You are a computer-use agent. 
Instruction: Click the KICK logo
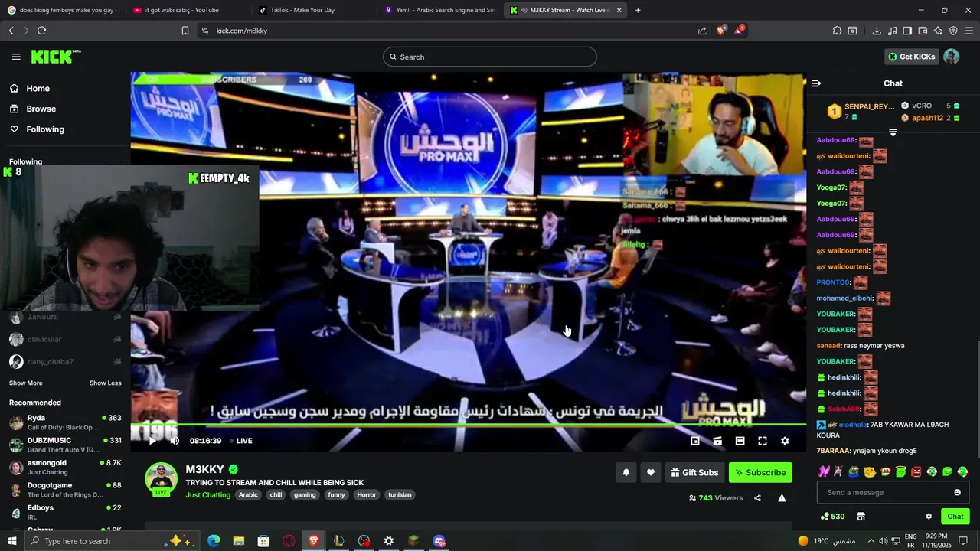tap(56, 57)
